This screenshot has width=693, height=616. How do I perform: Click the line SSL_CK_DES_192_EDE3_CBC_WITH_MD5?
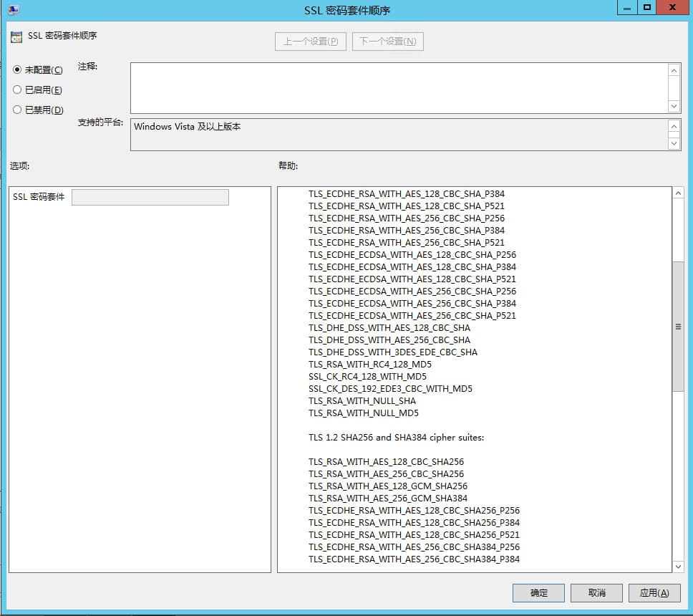[390, 389]
